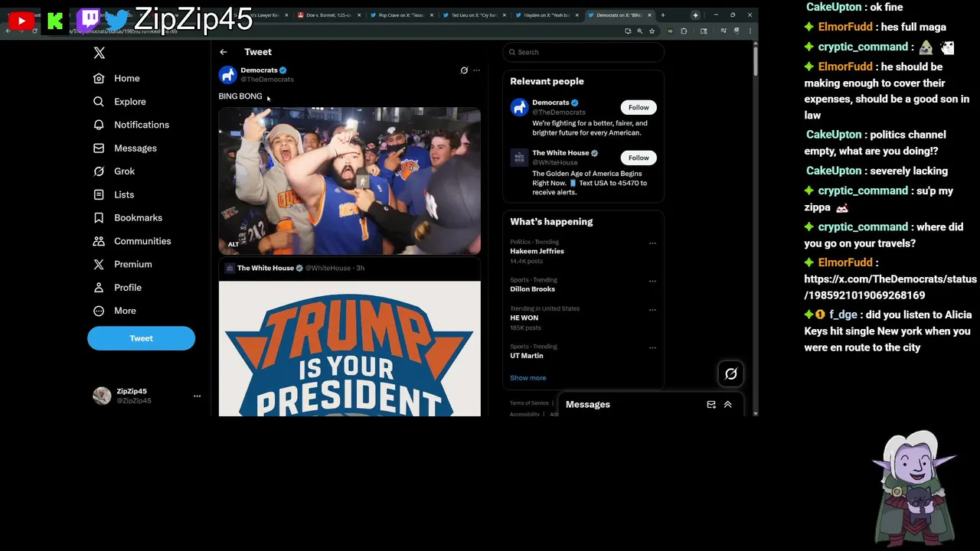Open Democrats profile in Relevant people
980x551 pixels.
(x=550, y=103)
